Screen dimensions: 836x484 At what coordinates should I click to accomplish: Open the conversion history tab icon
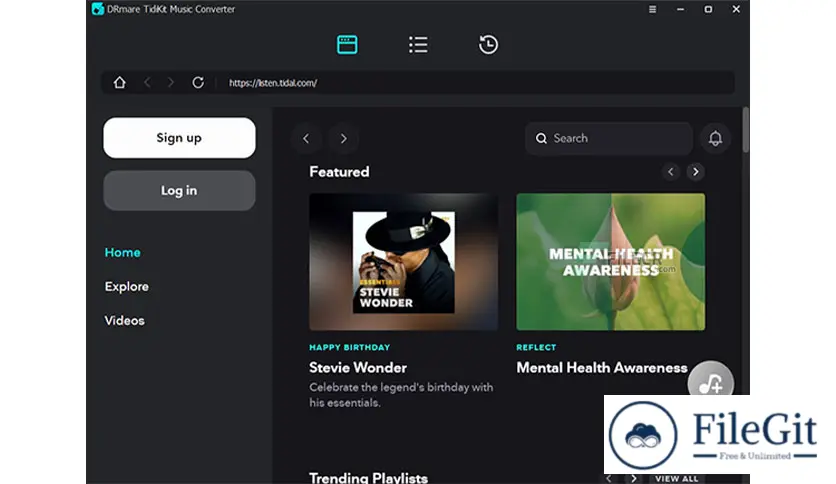pos(488,44)
